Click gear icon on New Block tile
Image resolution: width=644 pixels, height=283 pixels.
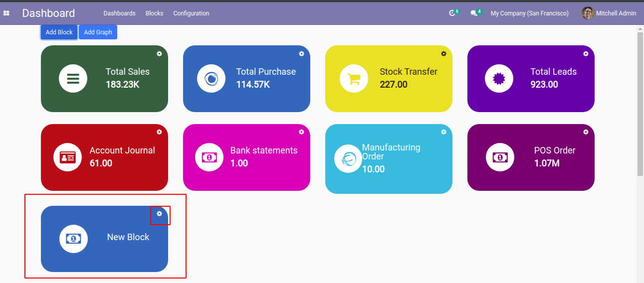click(160, 214)
